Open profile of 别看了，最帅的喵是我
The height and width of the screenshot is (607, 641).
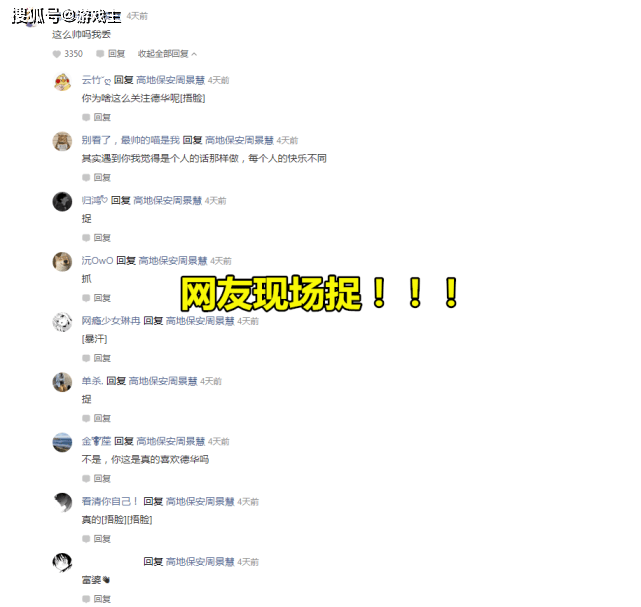(x=130, y=140)
